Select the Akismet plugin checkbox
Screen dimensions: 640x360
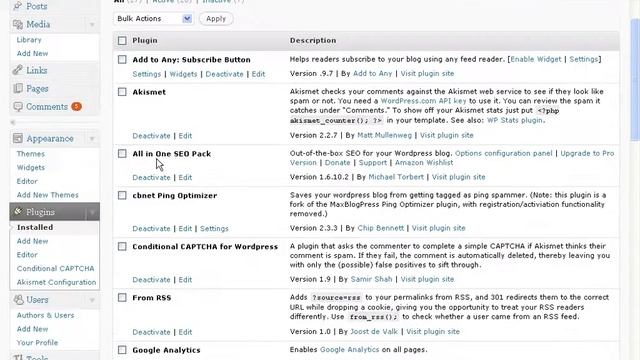(122, 92)
